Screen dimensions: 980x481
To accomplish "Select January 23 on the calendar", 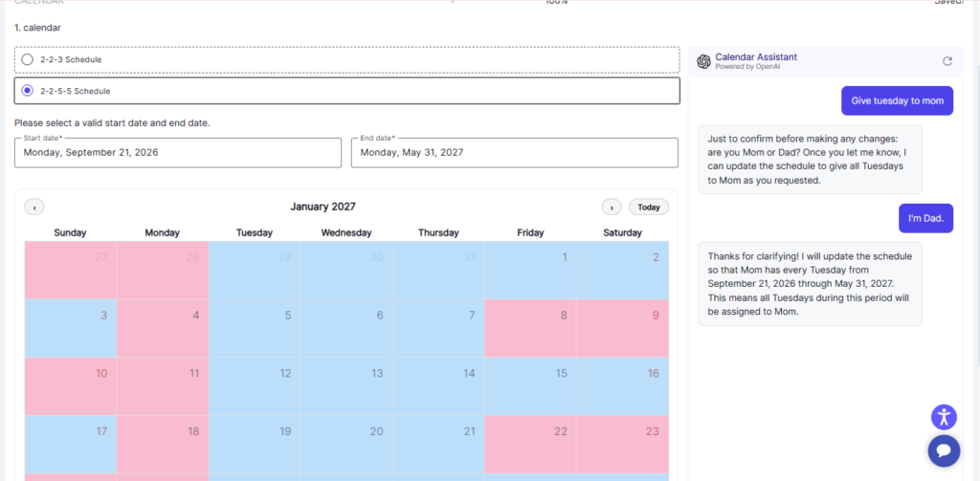I will pyautogui.click(x=622, y=444).
